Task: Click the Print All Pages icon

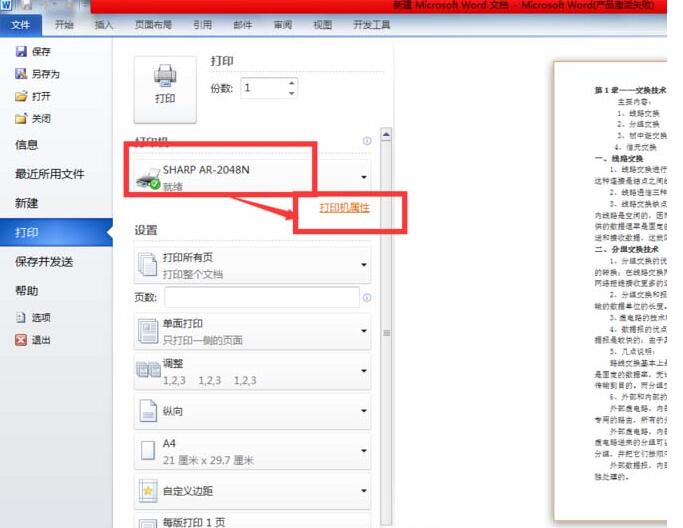Action: point(148,264)
